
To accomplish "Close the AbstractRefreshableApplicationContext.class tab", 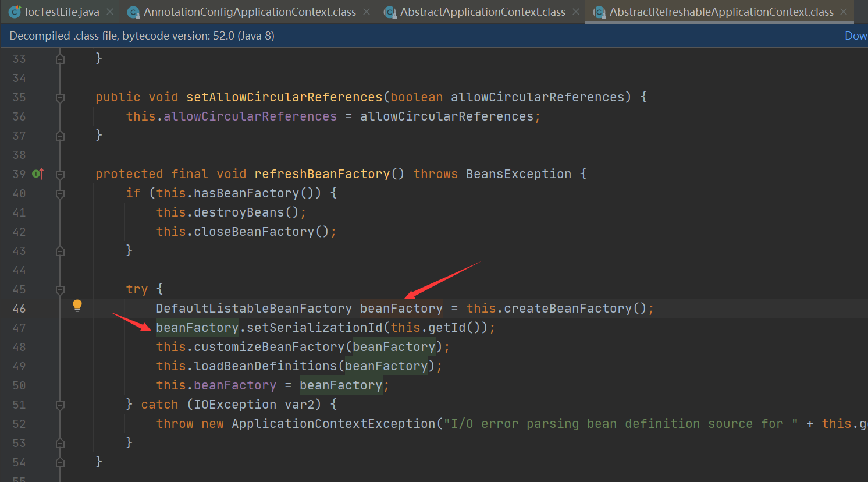I will (844, 12).
